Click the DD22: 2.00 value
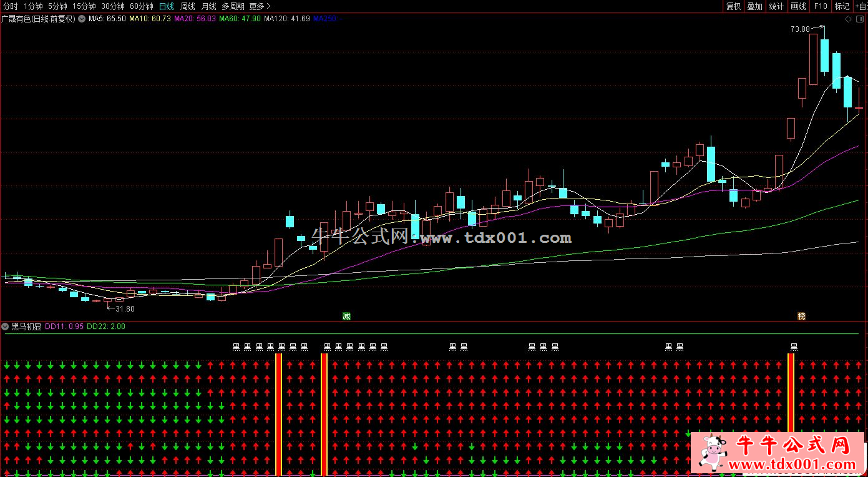The image size is (868, 477). pos(106,327)
